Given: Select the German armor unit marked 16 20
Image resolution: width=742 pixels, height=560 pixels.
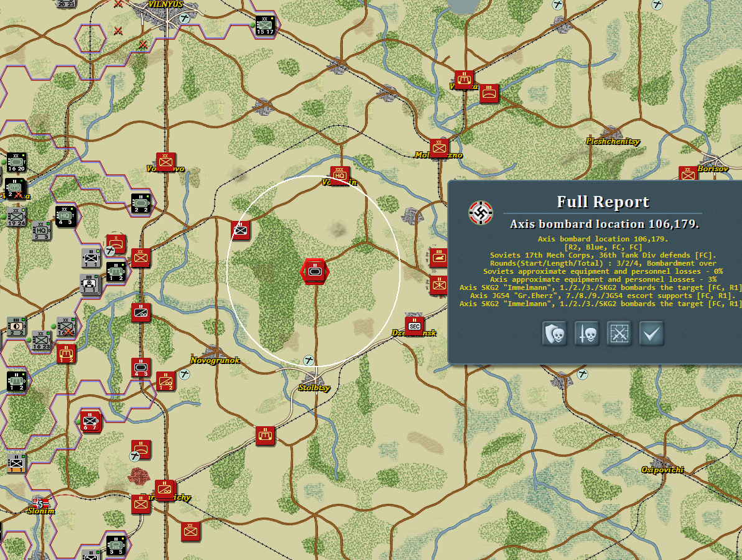Looking at the screenshot, I should pyautogui.click(x=16, y=162).
